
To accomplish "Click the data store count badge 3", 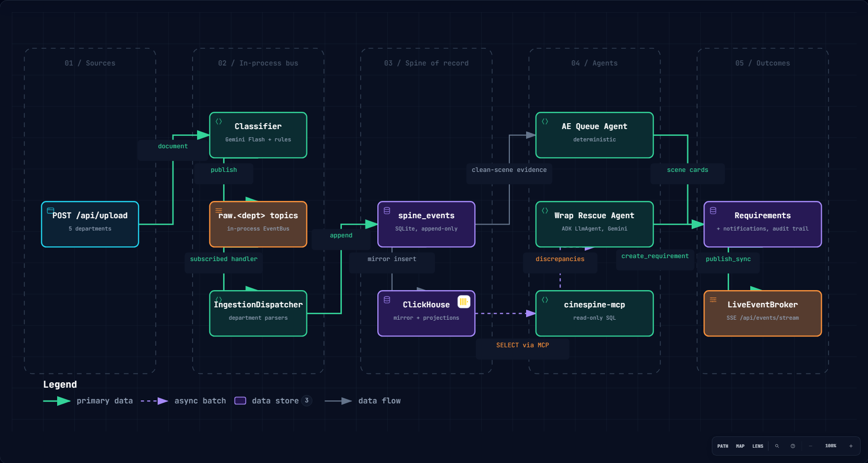I will point(306,400).
